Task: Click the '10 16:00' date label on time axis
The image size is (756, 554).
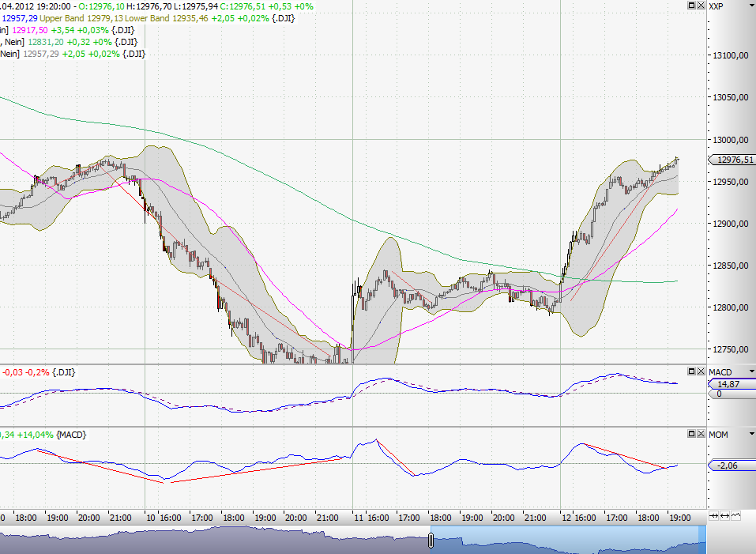Action: coord(164,518)
